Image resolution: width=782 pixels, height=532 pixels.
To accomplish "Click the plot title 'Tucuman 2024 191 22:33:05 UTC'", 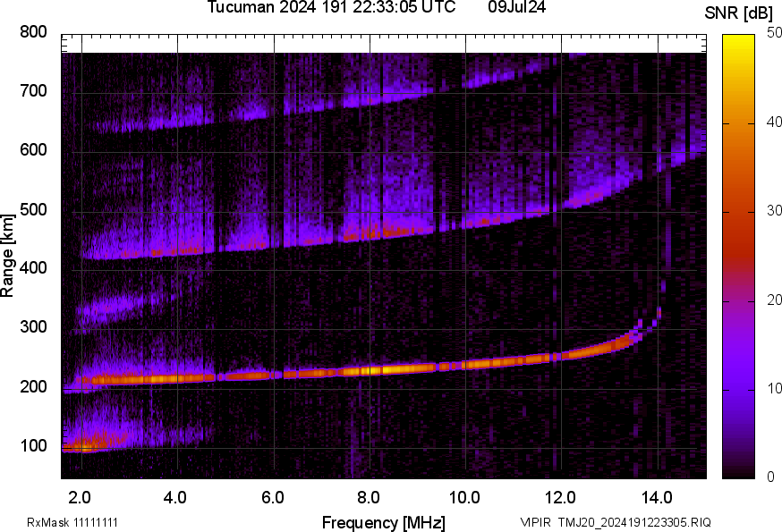I will (331, 7).
